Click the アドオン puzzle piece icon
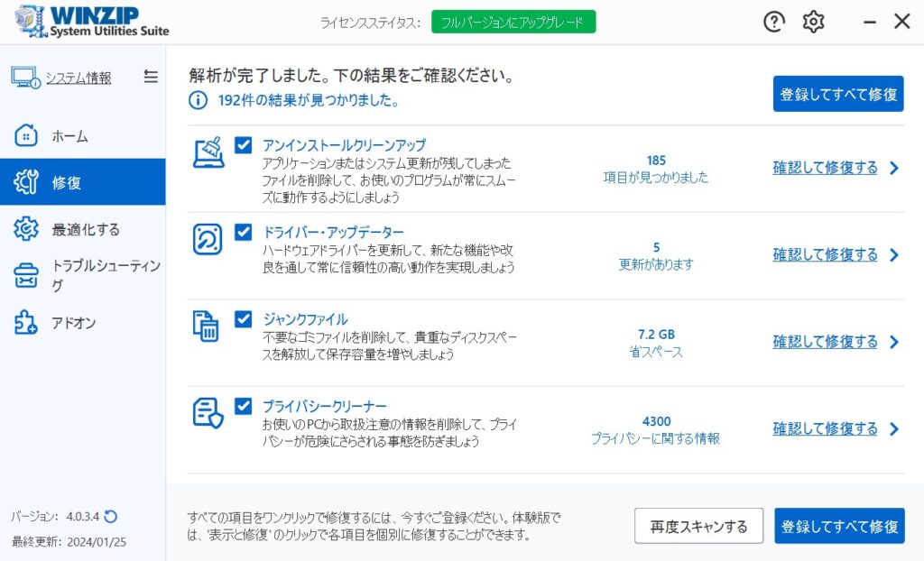Screen dimensions: 924x561 click(26, 322)
